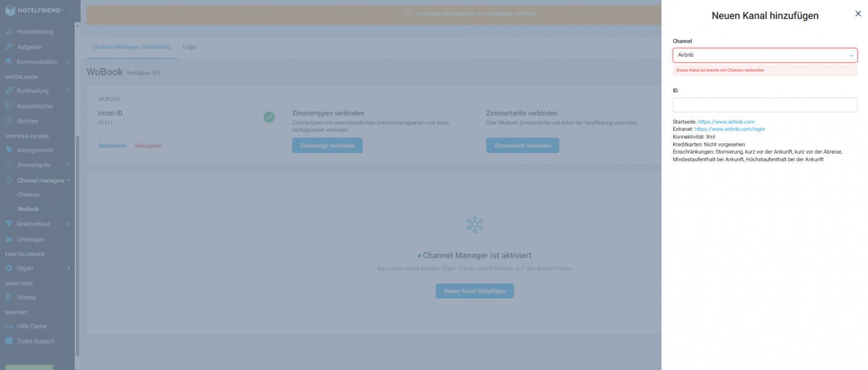Open Unterlagen in the sidebar
868x370 pixels.
pyautogui.click(x=31, y=239)
